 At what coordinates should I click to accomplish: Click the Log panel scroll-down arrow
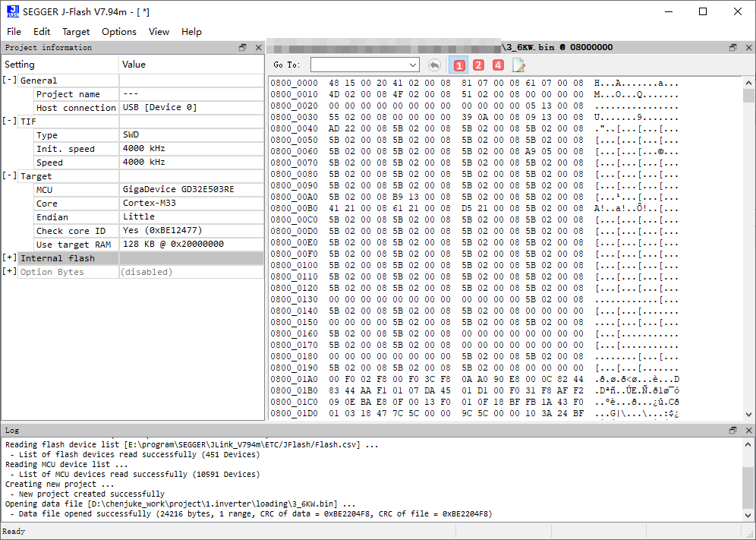pos(748,515)
